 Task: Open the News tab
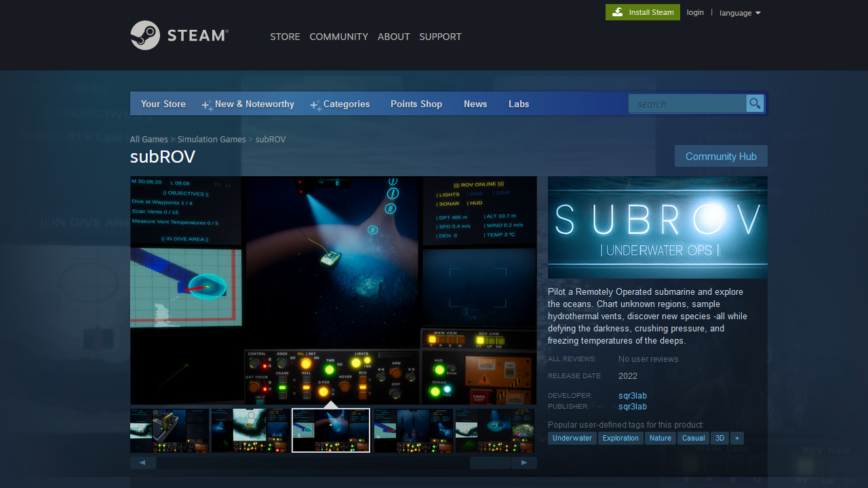[475, 104]
